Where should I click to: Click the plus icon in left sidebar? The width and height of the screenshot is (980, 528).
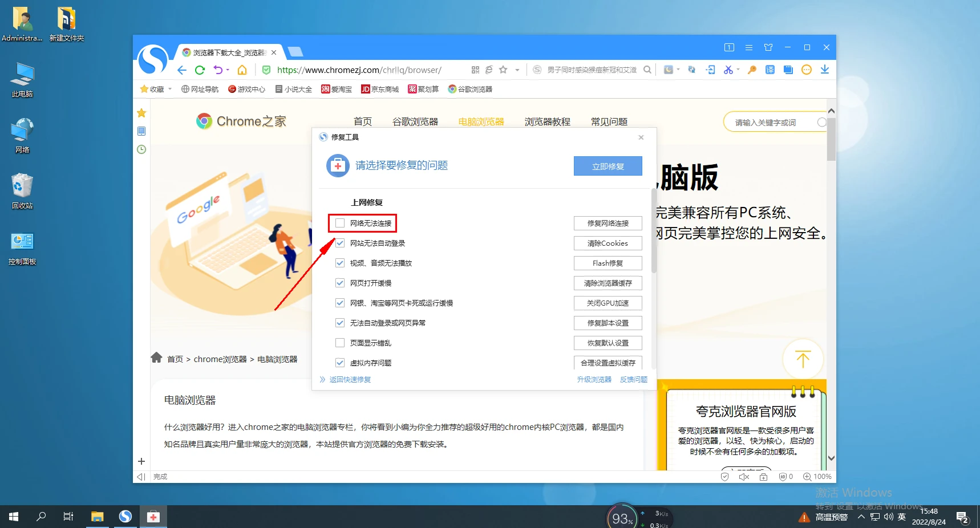141,461
